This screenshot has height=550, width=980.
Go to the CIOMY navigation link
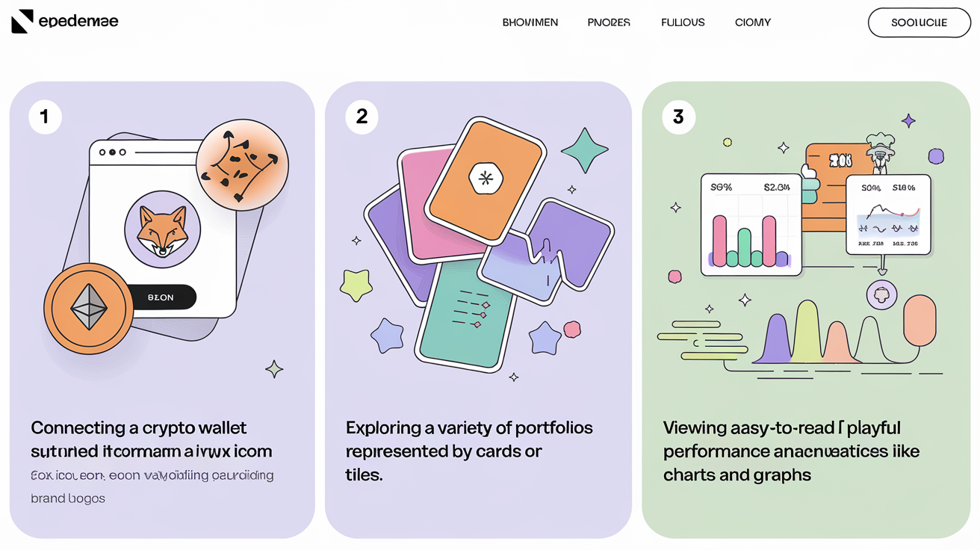tap(752, 22)
